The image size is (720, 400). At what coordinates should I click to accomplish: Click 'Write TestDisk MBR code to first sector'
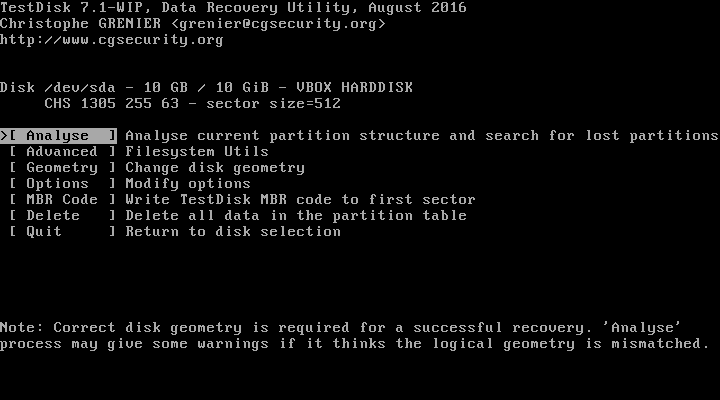pos(300,200)
